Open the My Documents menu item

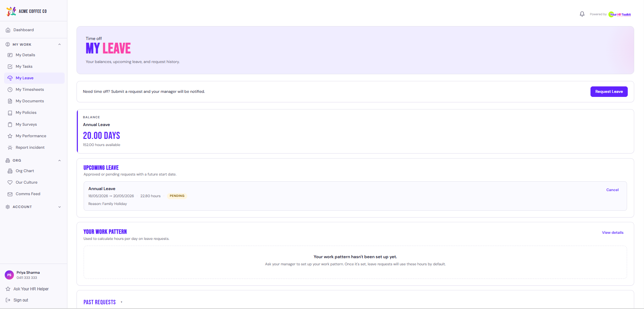click(34, 101)
